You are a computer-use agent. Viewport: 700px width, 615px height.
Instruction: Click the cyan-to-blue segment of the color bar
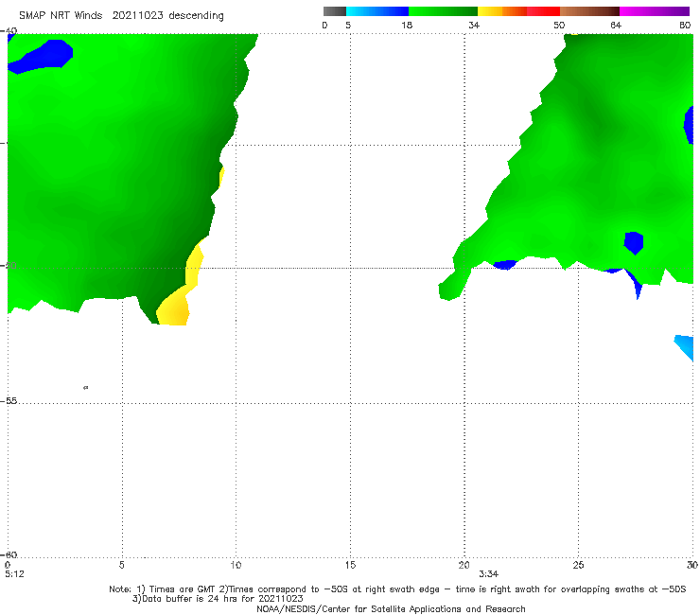[377, 11]
